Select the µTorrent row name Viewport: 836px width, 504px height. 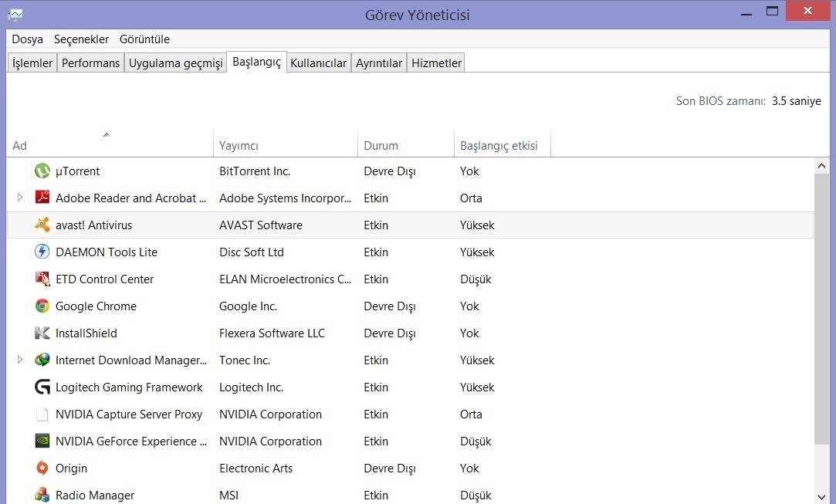pyautogui.click(x=77, y=171)
